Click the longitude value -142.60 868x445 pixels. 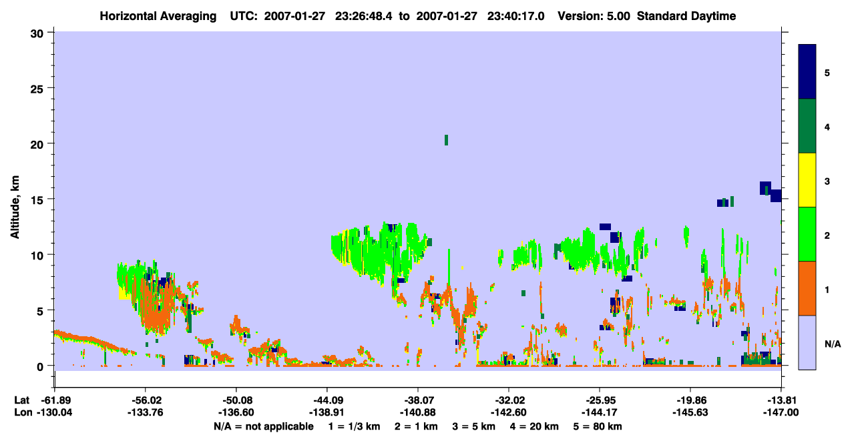tap(508, 412)
